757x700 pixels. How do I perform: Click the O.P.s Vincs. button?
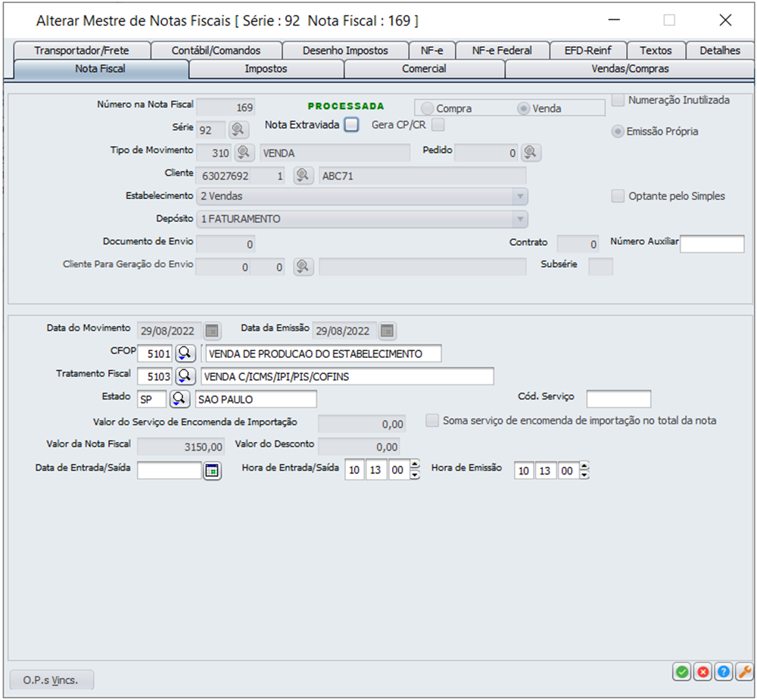click(51, 680)
